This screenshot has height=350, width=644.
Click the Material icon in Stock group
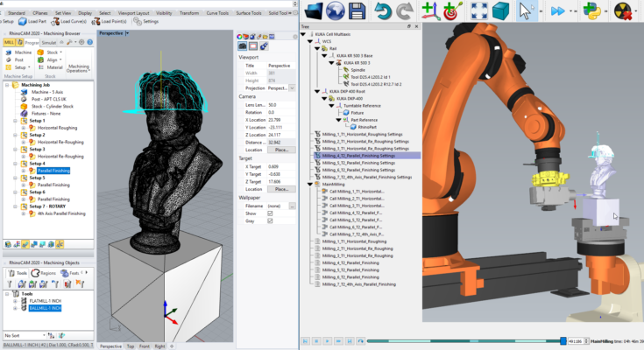coord(41,67)
